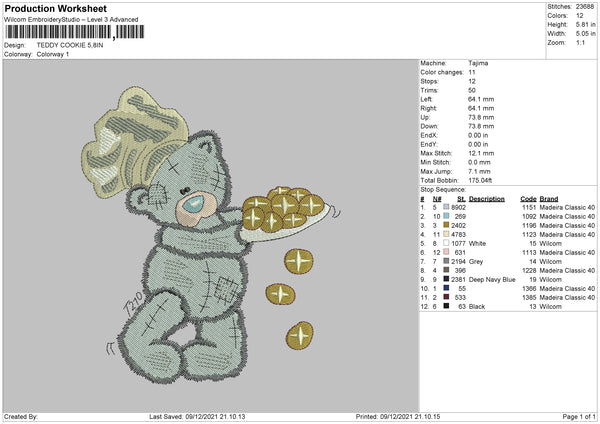Click the Wilcom EmbroideryStudio Level 3 subtitle
Image resolution: width=600 pixels, height=424 pixels.
71,20
